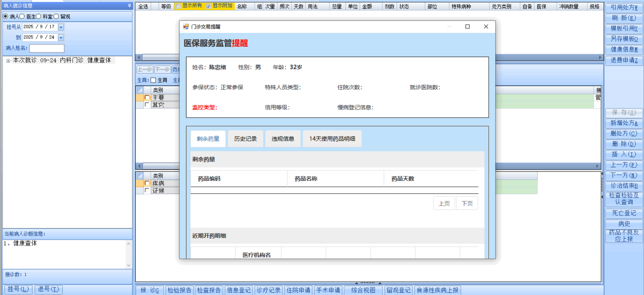Click scroll-up arrow in diagnosis info box
The height and width of the screenshot is (295, 644).
click(x=128, y=244)
